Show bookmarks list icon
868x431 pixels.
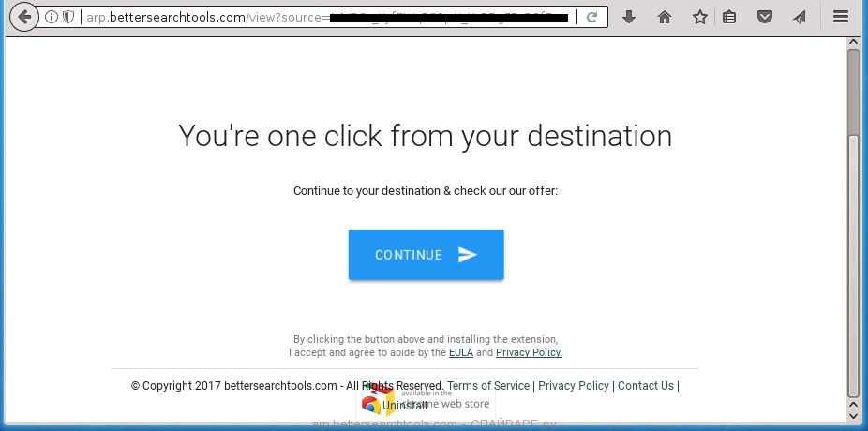click(x=729, y=17)
